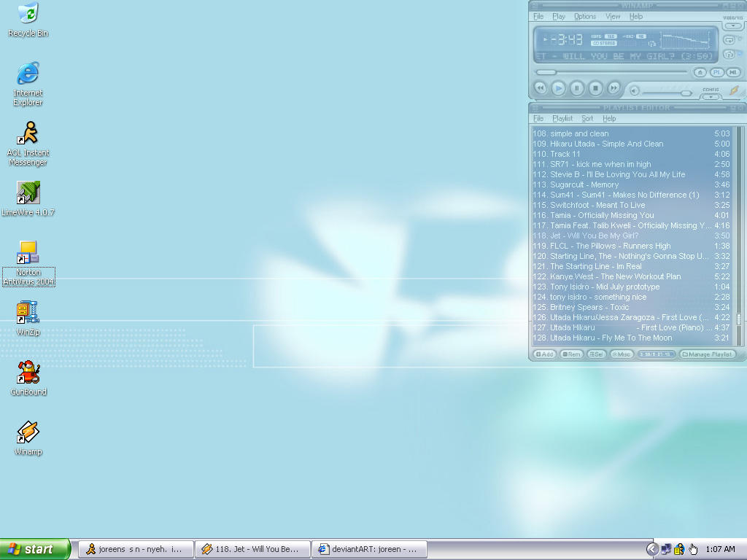747x560 pixels.
Task: Select the Norton Antivirus 2004 desktop icon
Action: [28, 262]
